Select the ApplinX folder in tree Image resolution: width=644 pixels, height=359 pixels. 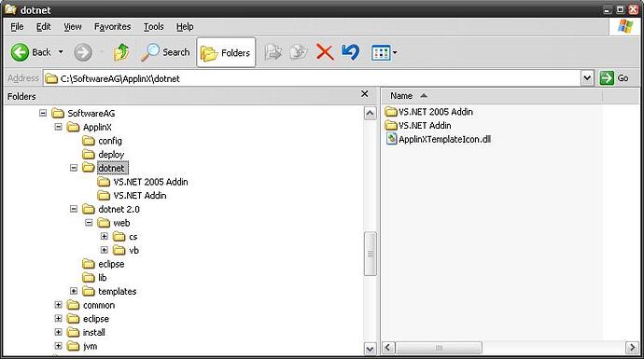[x=90, y=127]
